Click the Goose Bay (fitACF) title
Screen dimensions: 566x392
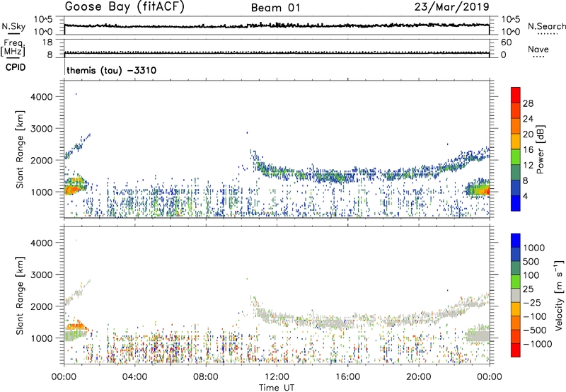[125, 7]
